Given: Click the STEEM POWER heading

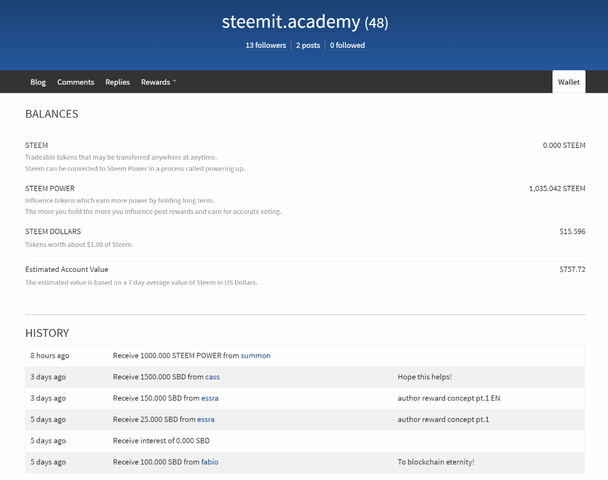Looking at the screenshot, I should point(50,188).
